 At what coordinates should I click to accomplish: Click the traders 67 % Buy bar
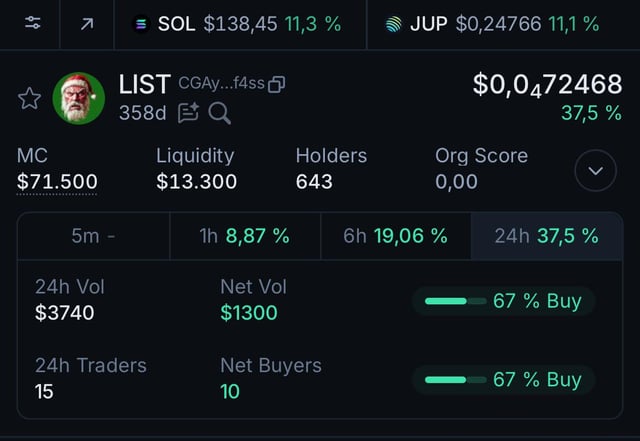(503, 380)
